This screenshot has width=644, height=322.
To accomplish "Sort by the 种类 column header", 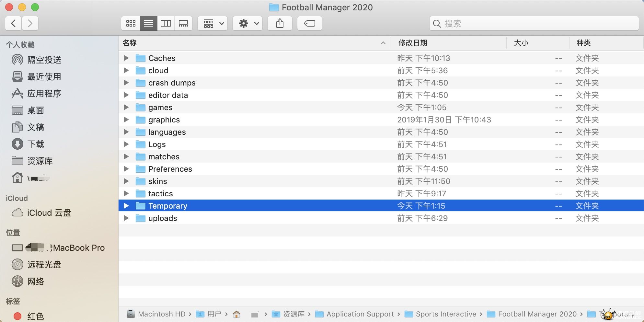I will pos(606,43).
